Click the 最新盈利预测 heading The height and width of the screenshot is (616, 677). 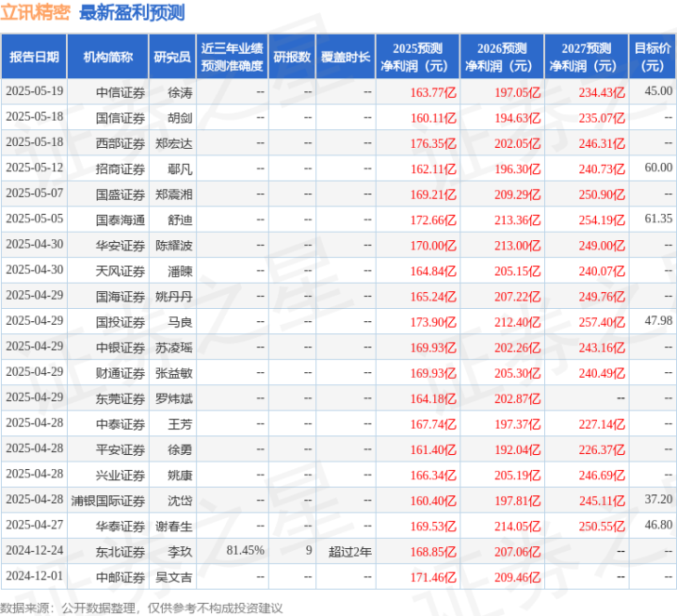[132, 12]
